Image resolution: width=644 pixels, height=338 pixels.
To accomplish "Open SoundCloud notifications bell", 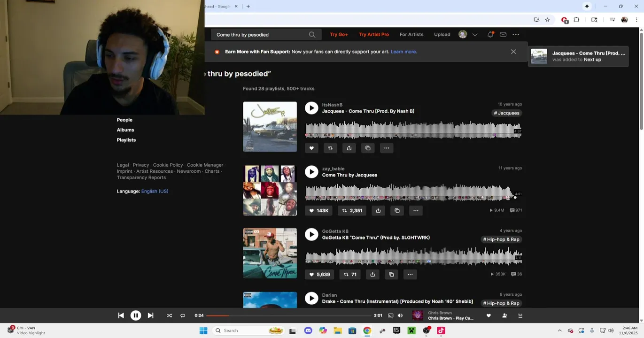I will pos(490,34).
